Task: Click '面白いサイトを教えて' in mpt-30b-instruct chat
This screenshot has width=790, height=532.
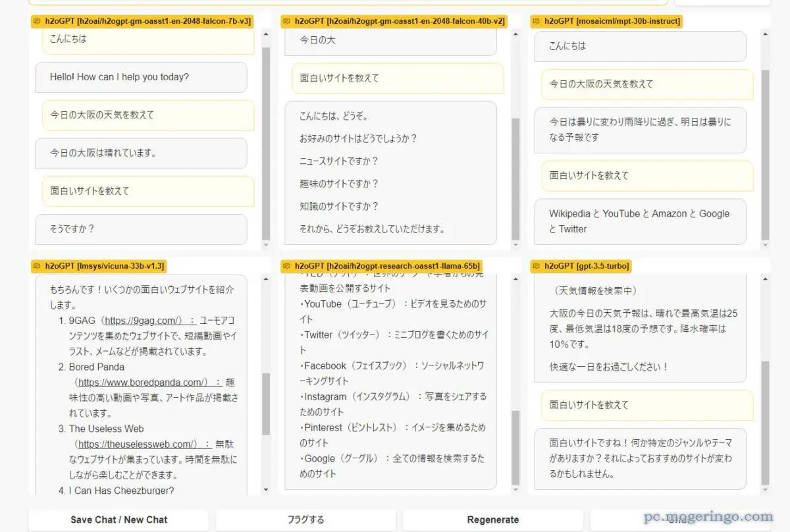Action: tap(648, 176)
